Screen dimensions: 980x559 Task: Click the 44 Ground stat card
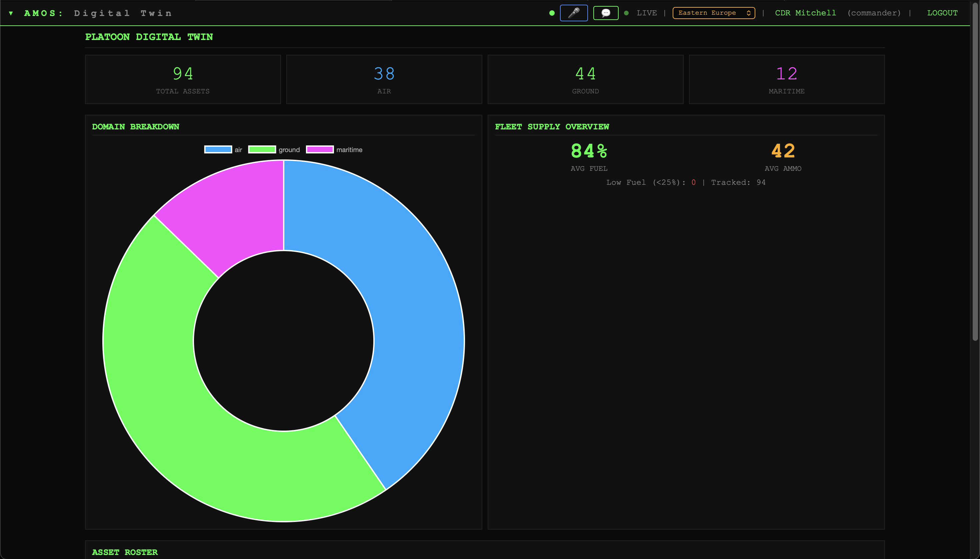pyautogui.click(x=586, y=79)
